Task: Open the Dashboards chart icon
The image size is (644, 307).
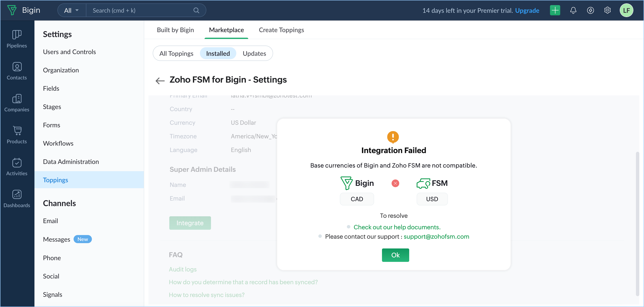Action: coord(17,199)
